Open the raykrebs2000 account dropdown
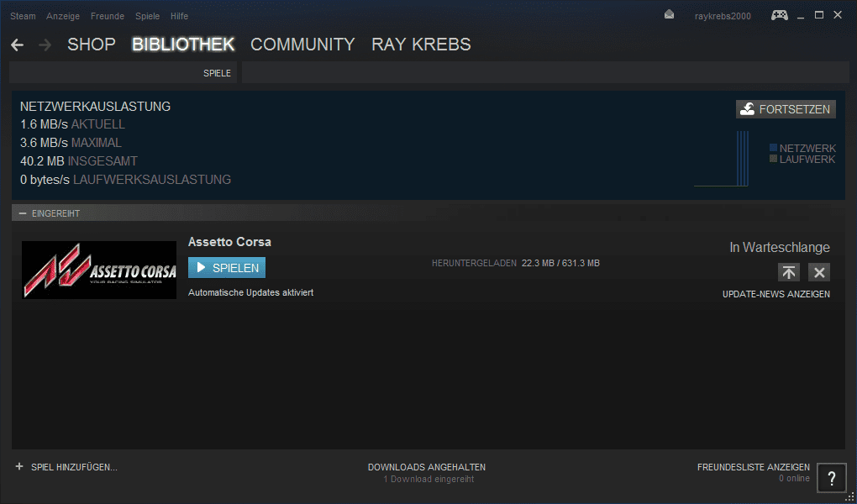This screenshot has width=857, height=504. [723, 17]
